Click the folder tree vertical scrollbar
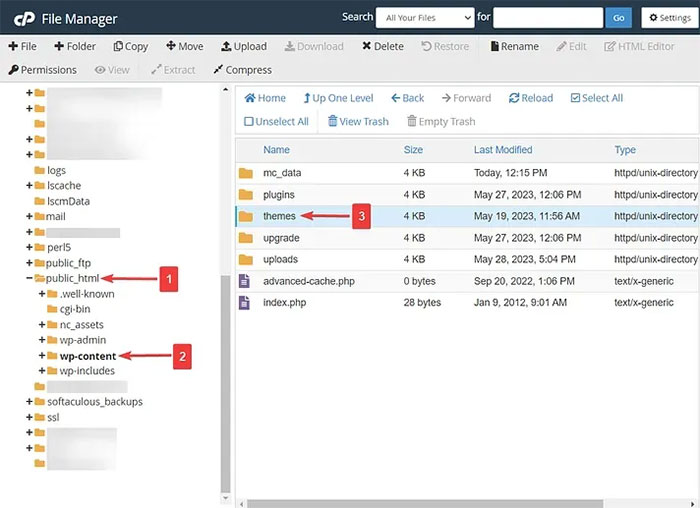Image resolution: width=700 pixels, height=508 pixels. 225,380
